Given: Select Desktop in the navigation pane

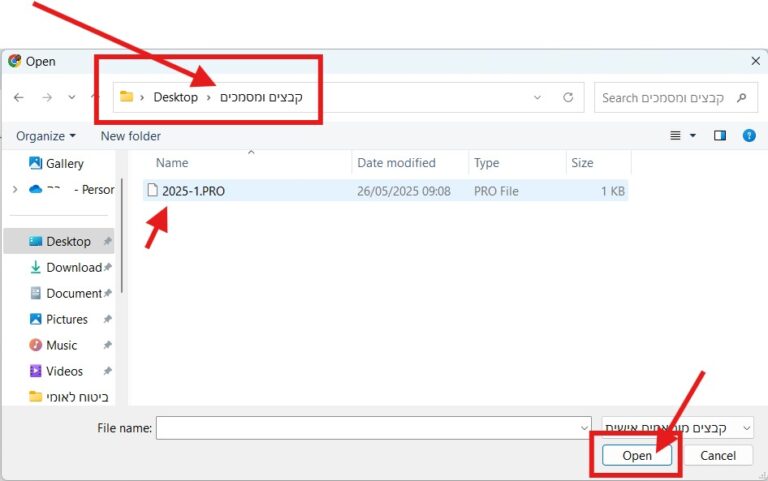Looking at the screenshot, I should tap(68, 241).
